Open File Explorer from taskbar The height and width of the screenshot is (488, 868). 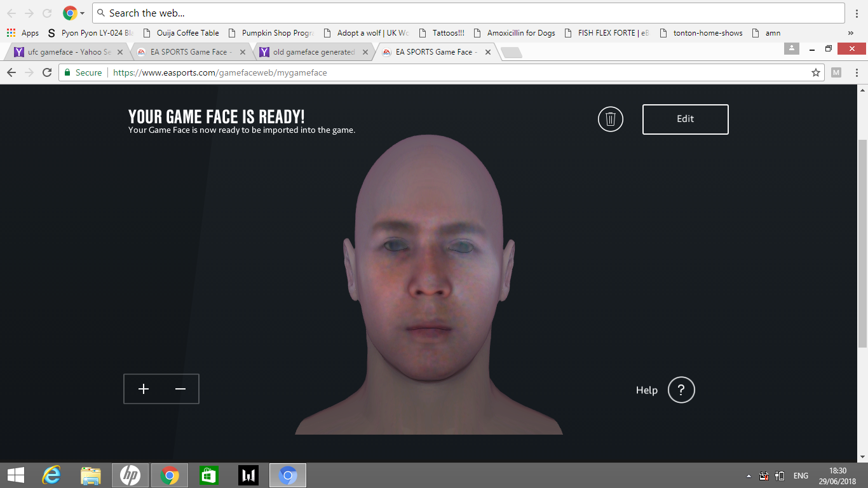(x=91, y=475)
